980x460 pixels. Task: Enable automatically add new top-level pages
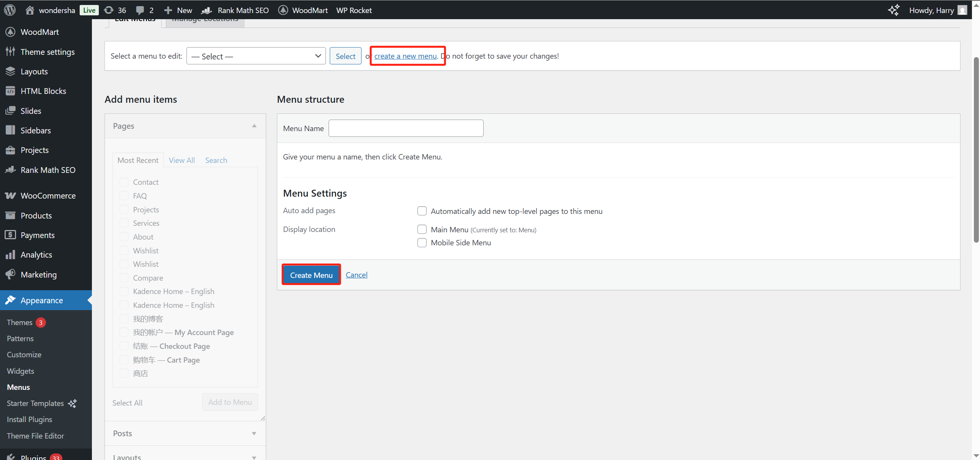click(x=422, y=211)
